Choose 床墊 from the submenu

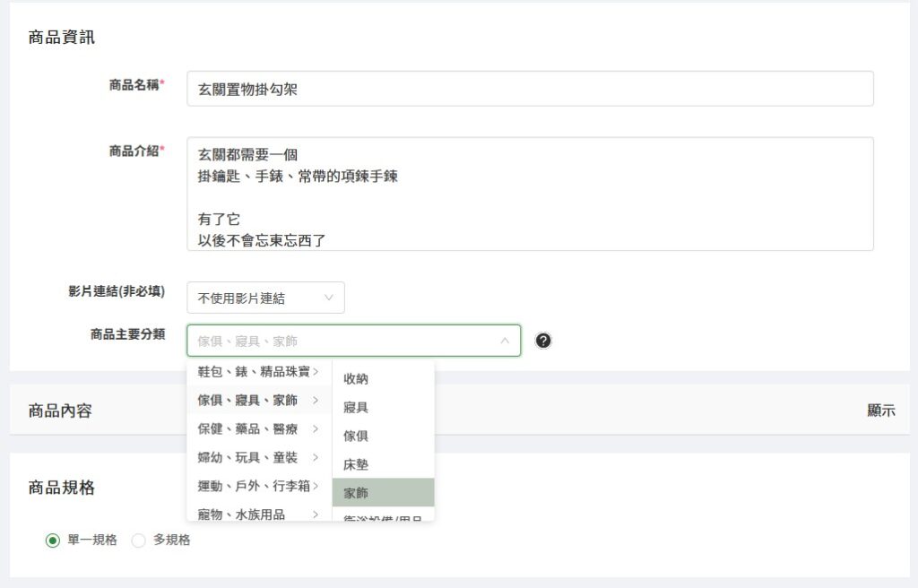coord(383,464)
